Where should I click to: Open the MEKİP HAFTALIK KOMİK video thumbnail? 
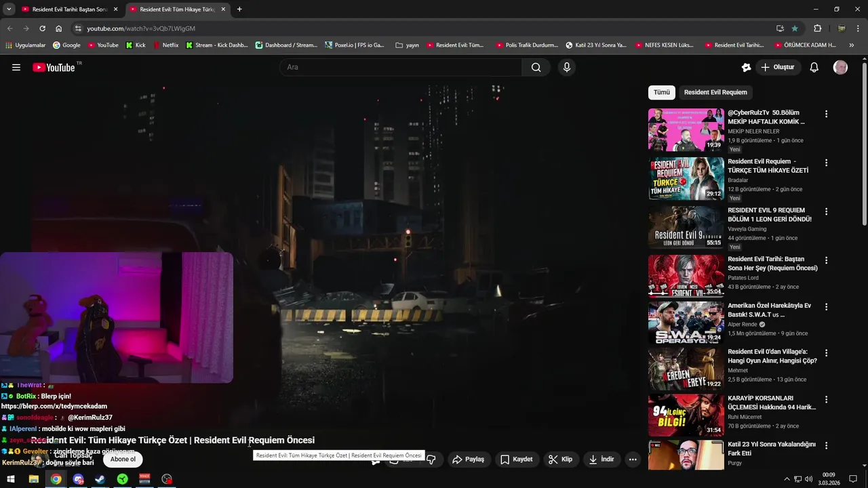[x=686, y=129]
